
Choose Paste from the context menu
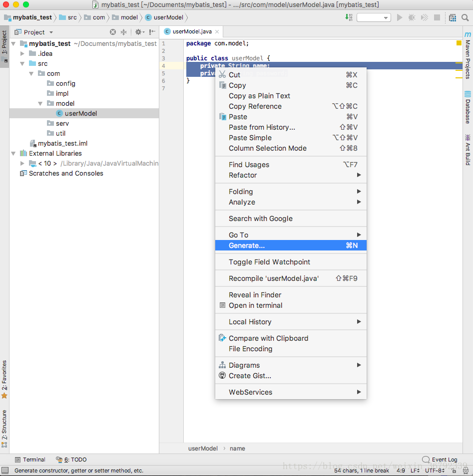point(291,117)
